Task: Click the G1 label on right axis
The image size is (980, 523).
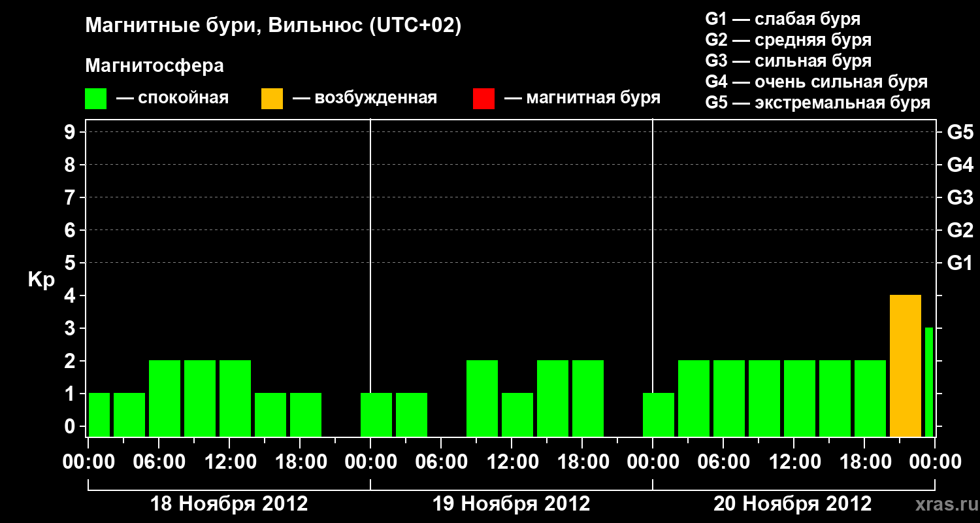Action: click(x=960, y=263)
